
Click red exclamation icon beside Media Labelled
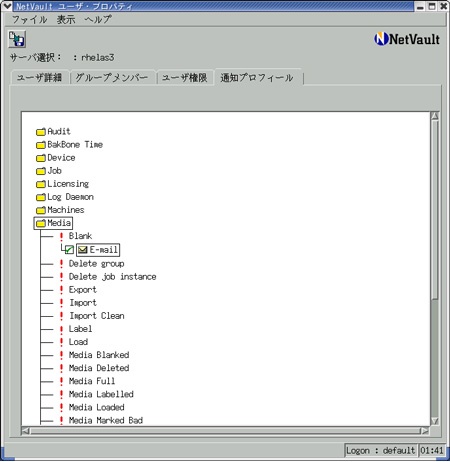tap(61, 394)
